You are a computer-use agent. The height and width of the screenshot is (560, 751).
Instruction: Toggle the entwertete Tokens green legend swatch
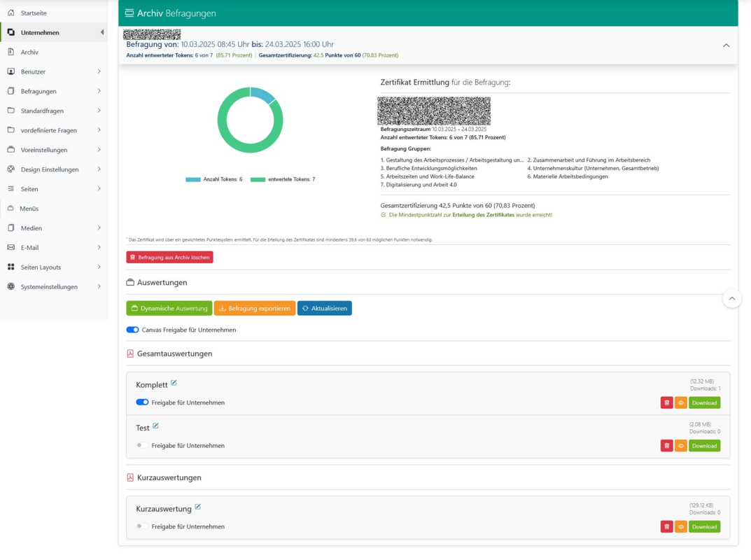tap(258, 180)
